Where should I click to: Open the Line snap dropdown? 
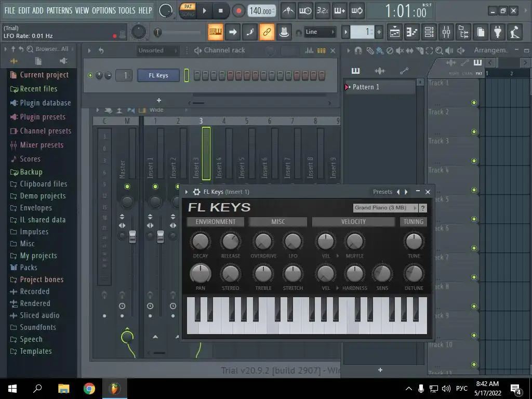click(320, 32)
